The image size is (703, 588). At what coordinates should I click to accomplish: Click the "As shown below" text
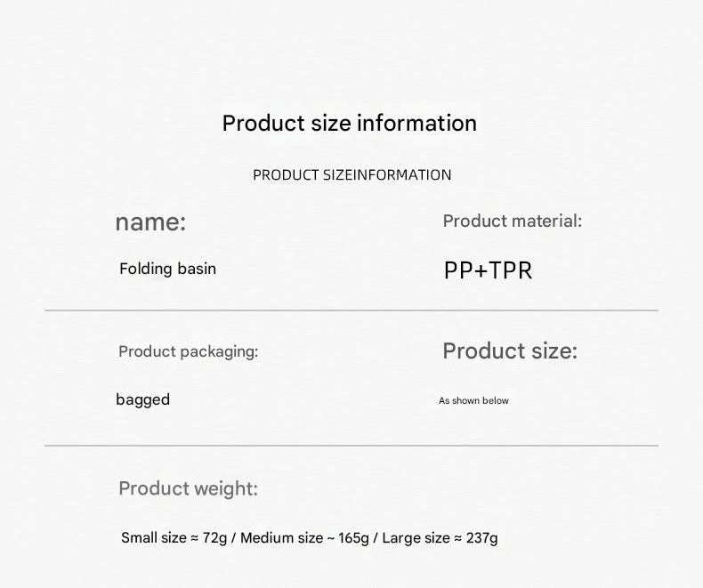tap(473, 401)
